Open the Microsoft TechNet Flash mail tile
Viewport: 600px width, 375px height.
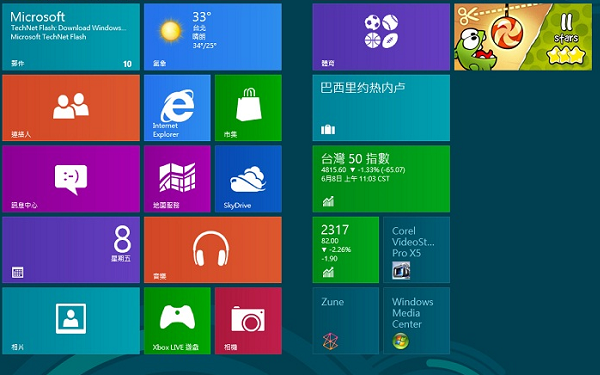pyautogui.click(x=71, y=37)
